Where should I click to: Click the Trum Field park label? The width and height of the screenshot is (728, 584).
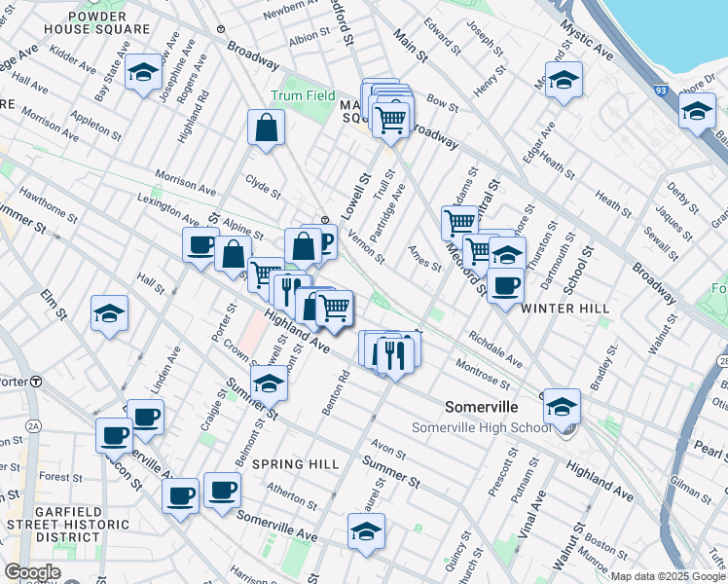(301, 96)
